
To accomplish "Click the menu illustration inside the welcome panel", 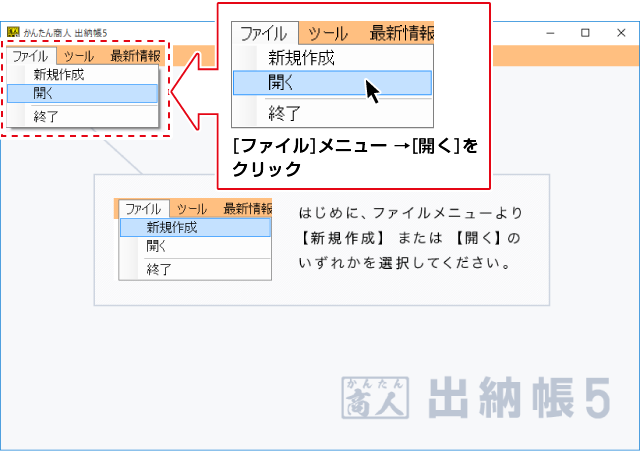I will coord(193,240).
